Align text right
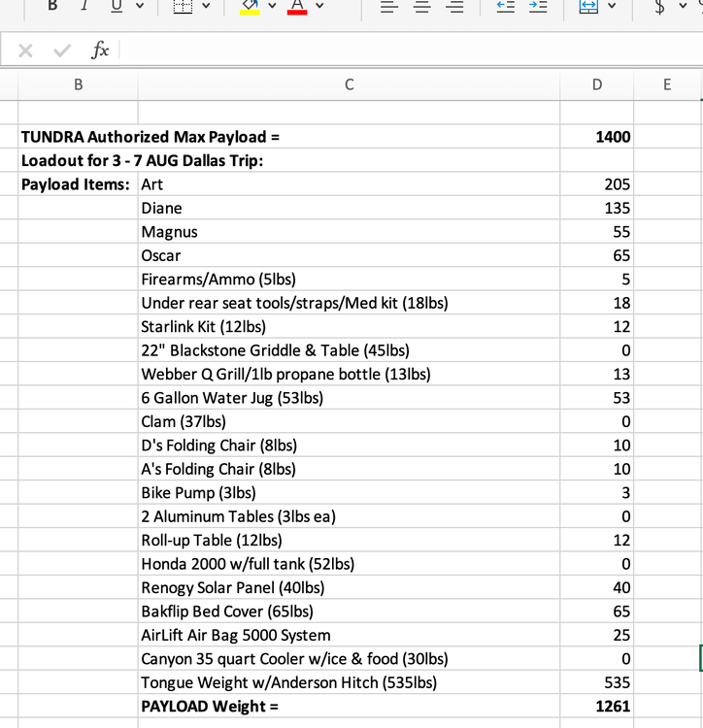The image size is (703, 728). pyautogui.click(x=452, y=7)
